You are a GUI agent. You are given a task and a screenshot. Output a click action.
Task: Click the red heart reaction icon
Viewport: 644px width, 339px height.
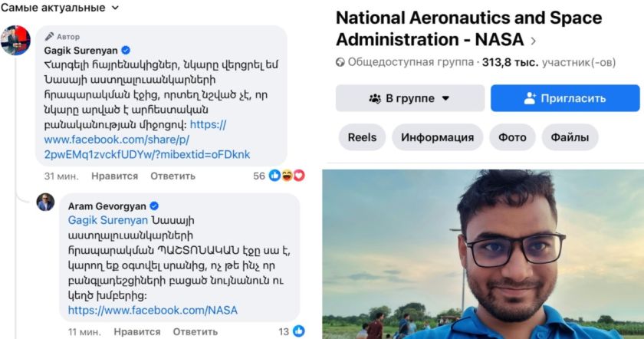299,176
